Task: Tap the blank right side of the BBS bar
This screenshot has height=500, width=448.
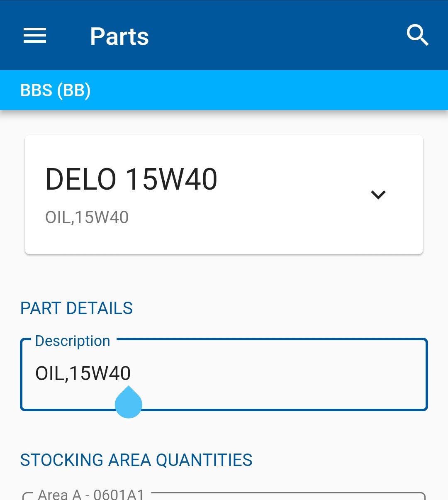Action: (290, 90)
